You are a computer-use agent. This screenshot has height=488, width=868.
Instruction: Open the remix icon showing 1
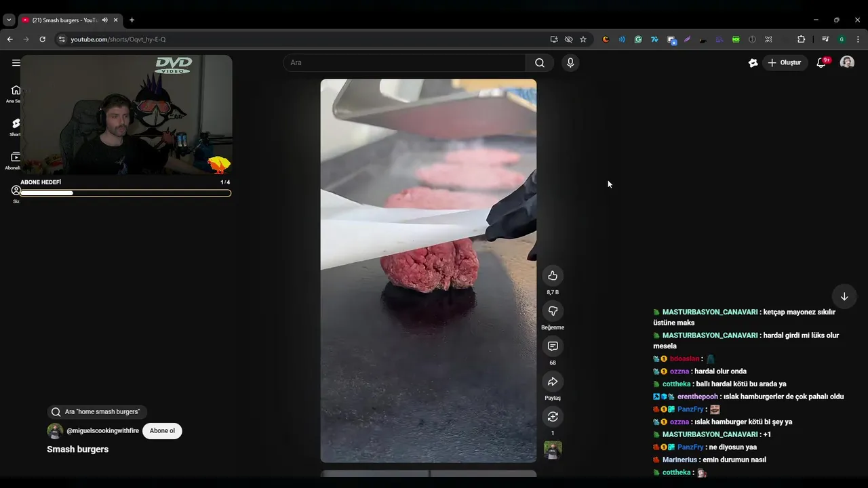(553, 416)
